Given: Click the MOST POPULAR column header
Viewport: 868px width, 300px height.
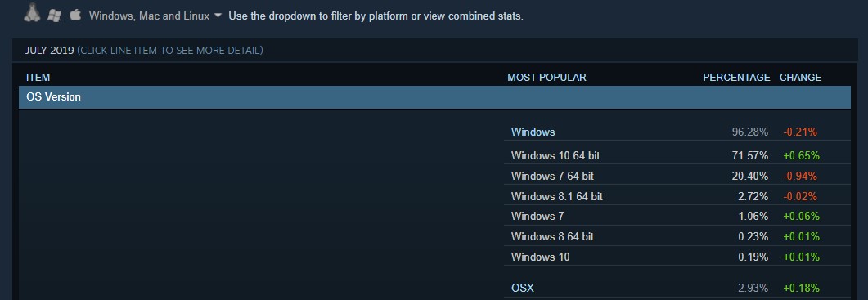Looking at the screenshot, I should tap(546, 78).
